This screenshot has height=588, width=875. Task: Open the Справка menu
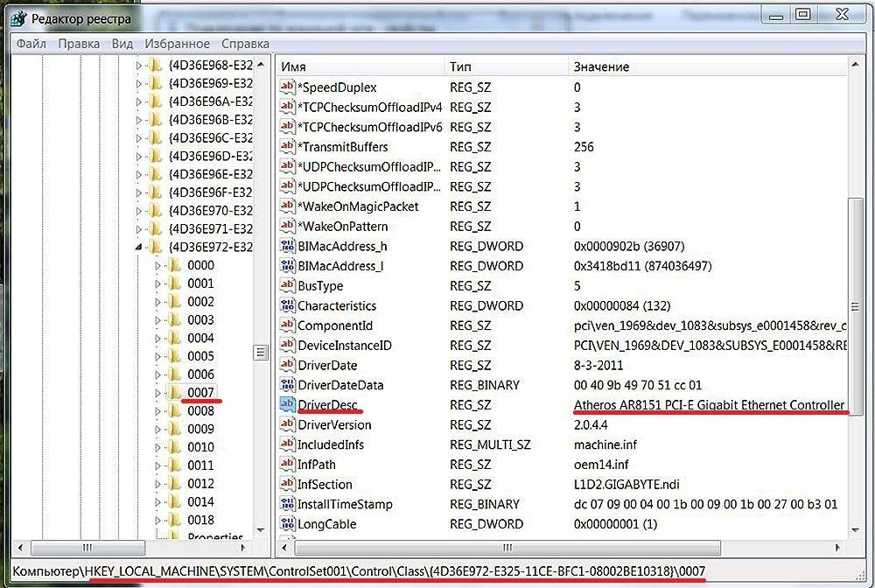click(x=245, y=44)
